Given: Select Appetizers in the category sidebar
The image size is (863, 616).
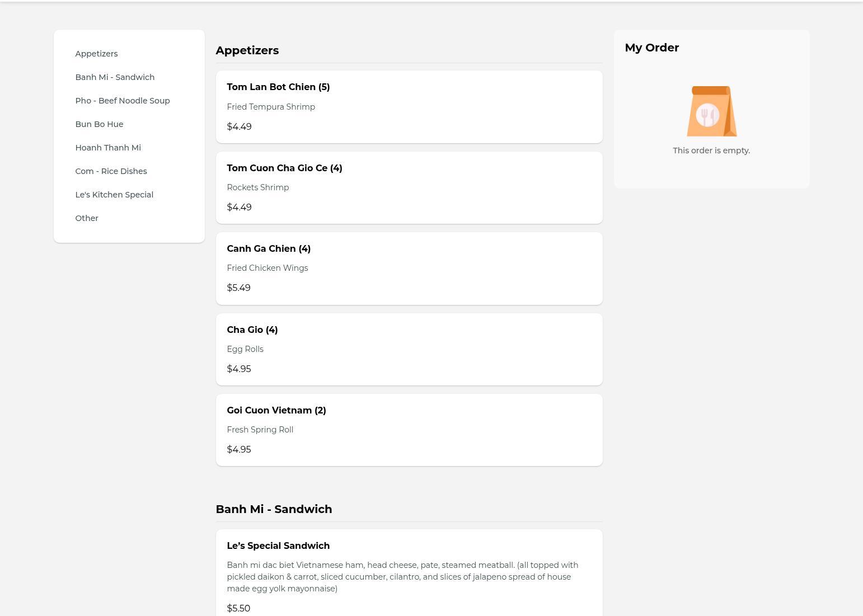Looking at the screenshot, I should coord(96,54).
